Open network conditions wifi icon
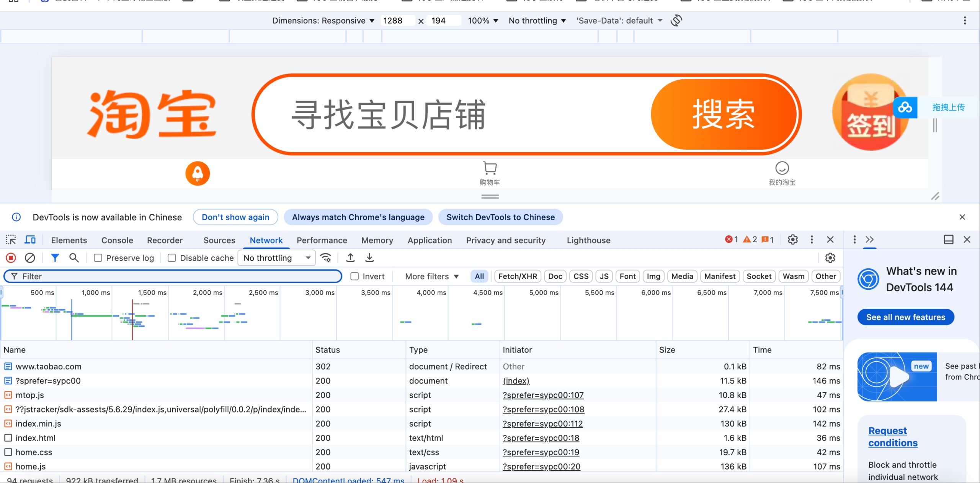Image resolution: width=980 pixels, height=483 pixels. 326,258
